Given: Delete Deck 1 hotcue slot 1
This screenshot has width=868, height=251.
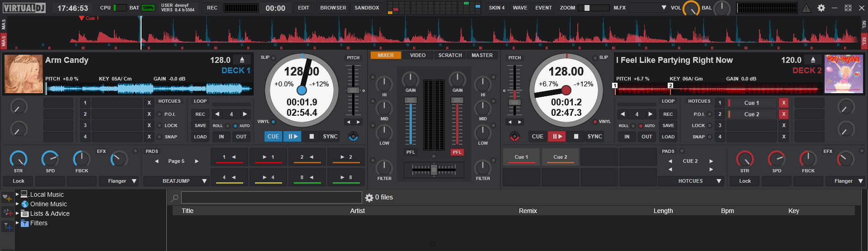Looking at the screenshot, I should (149, 103).
